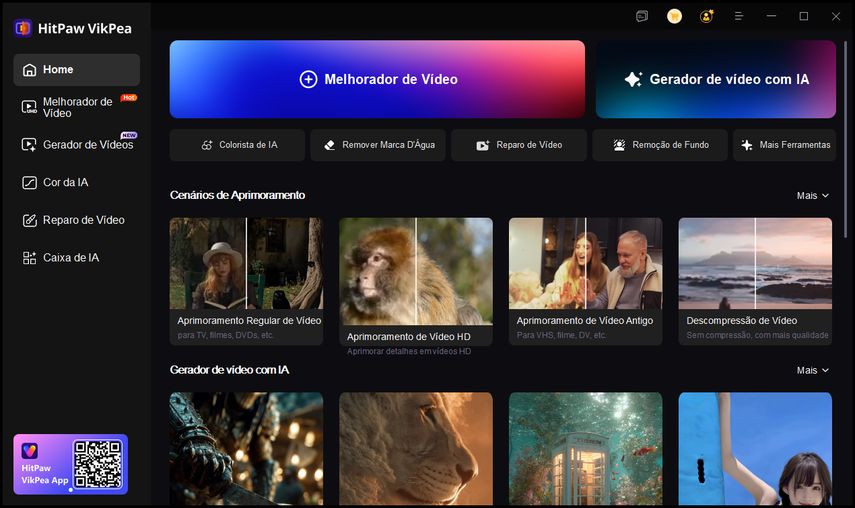Image resolution: width=855 pixels, height=508 pixels.
Task: Click the Colorista de IA palette icon
Action: pyautogui.click(x=207, y=145)
